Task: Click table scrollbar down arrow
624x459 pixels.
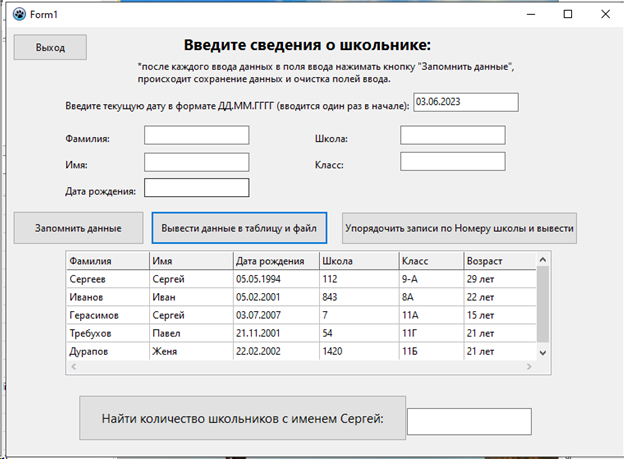Action: (x=543, y=353)
